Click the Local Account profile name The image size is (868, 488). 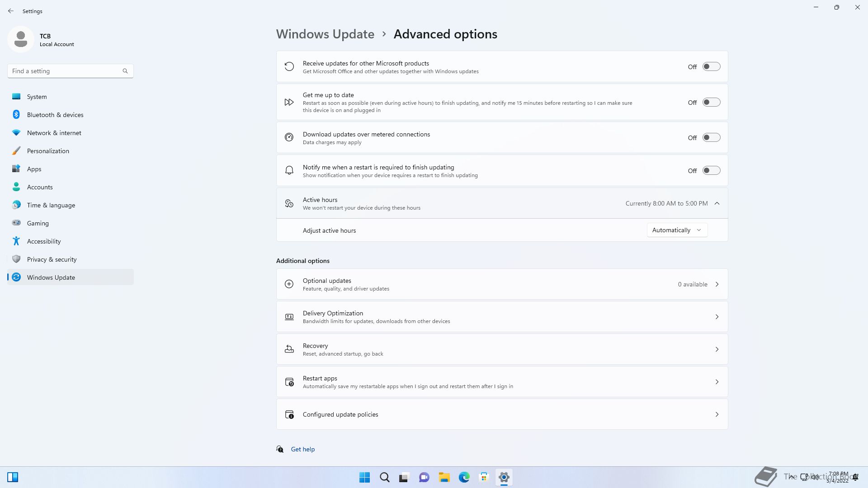[57, 44]
